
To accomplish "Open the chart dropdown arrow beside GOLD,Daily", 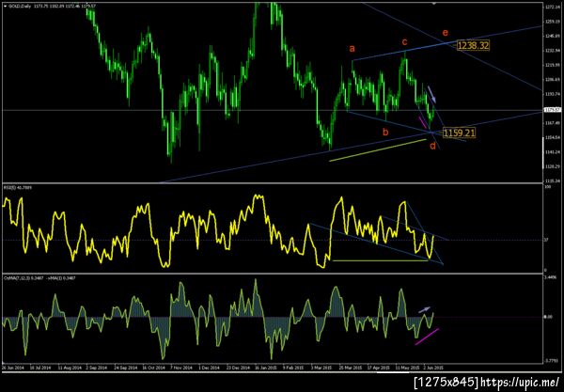I will click(x=5, y=7).
